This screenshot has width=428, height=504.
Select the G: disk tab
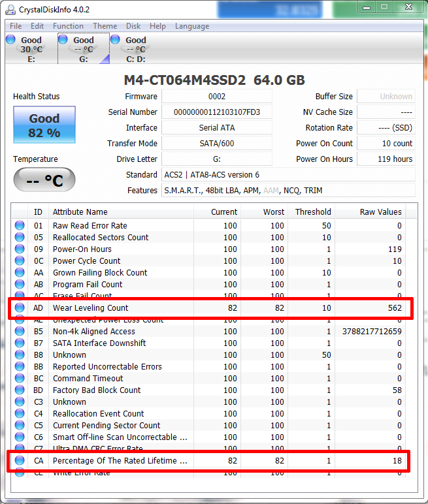84,49
